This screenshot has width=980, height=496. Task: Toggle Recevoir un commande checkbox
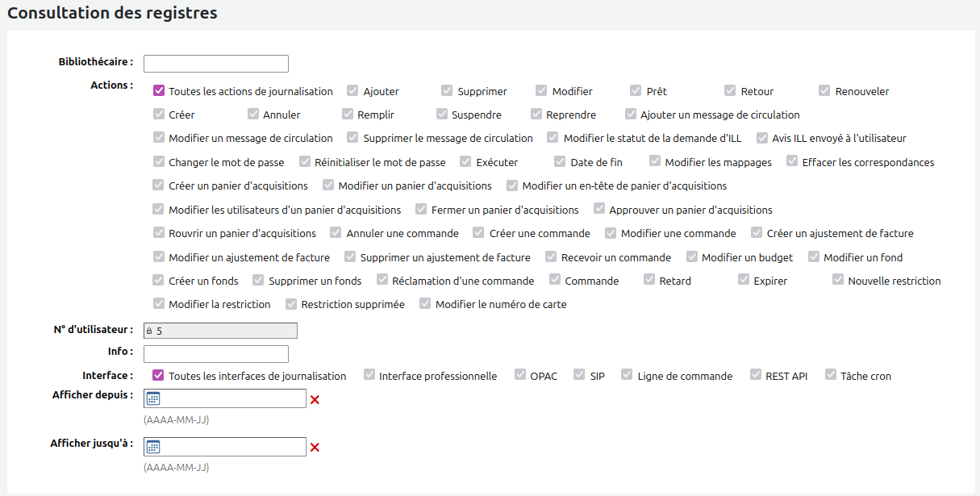pos(552,257)
